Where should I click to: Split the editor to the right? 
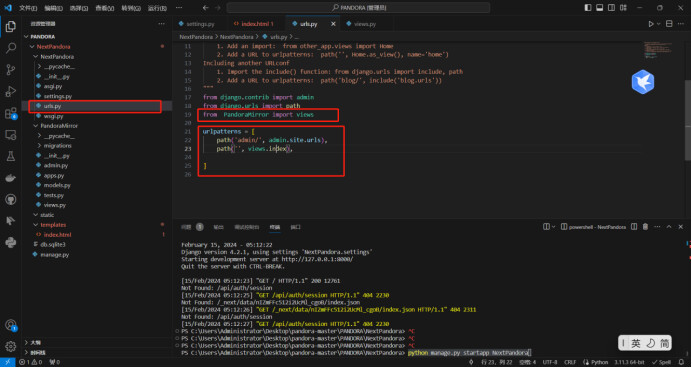[669, 24]
